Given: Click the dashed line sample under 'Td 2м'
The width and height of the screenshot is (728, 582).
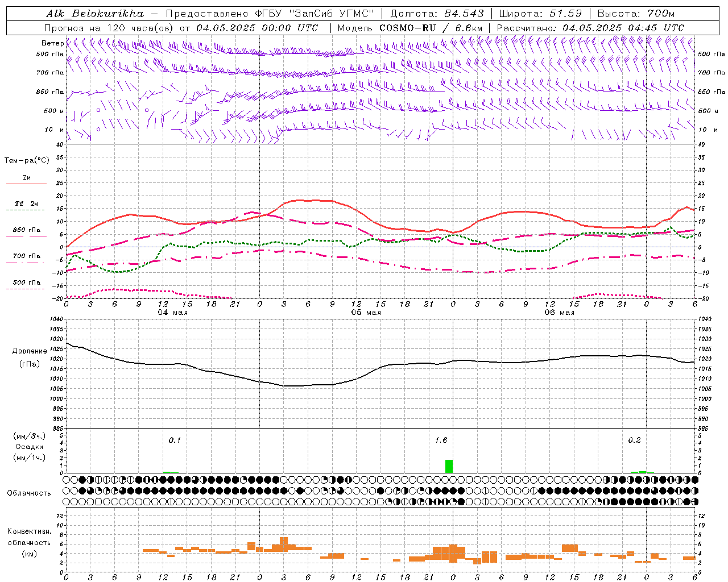Looking at the screenshot, I should pos(26,210).
